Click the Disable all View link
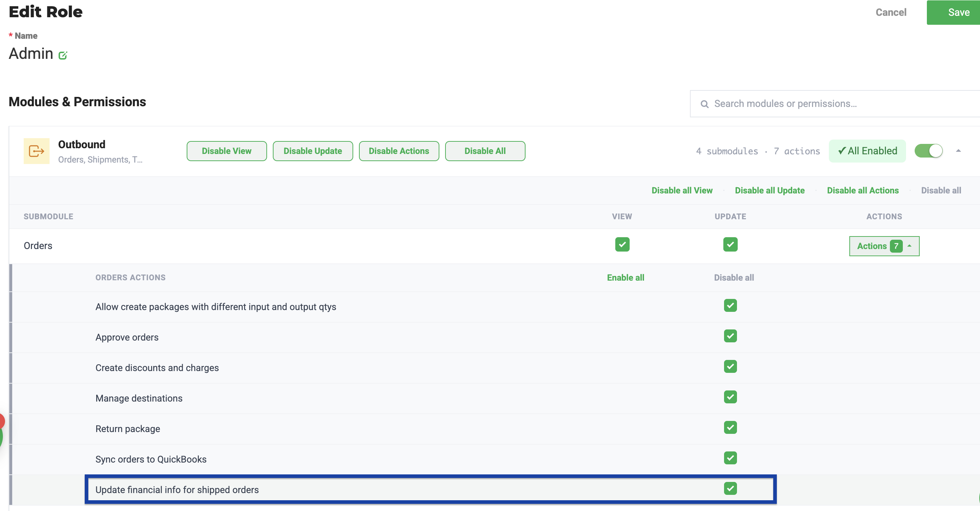Viewport: 980px width, 511px height. [x=682, y=191]
